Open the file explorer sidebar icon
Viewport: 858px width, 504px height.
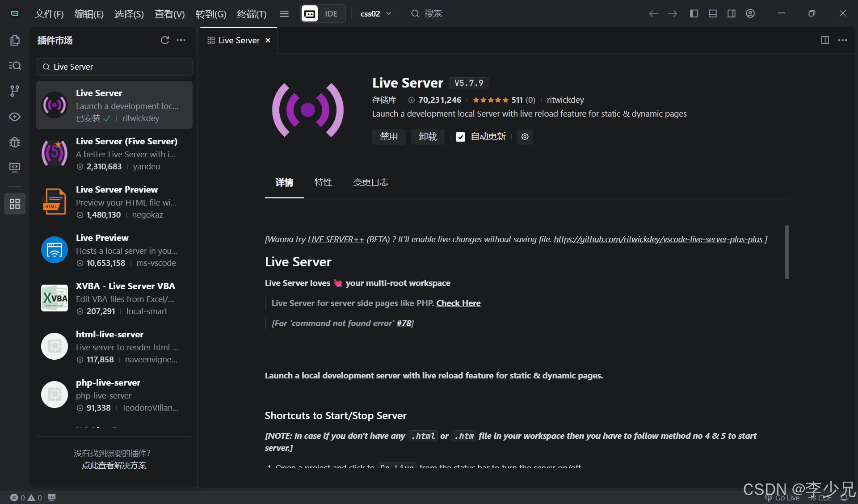coord(15,40)
